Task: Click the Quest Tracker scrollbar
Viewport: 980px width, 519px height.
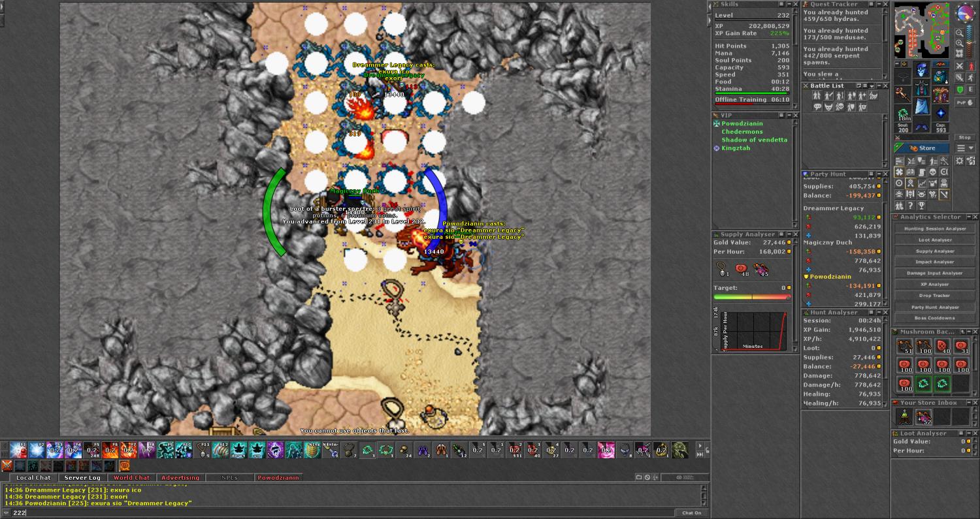Action: 887,42
